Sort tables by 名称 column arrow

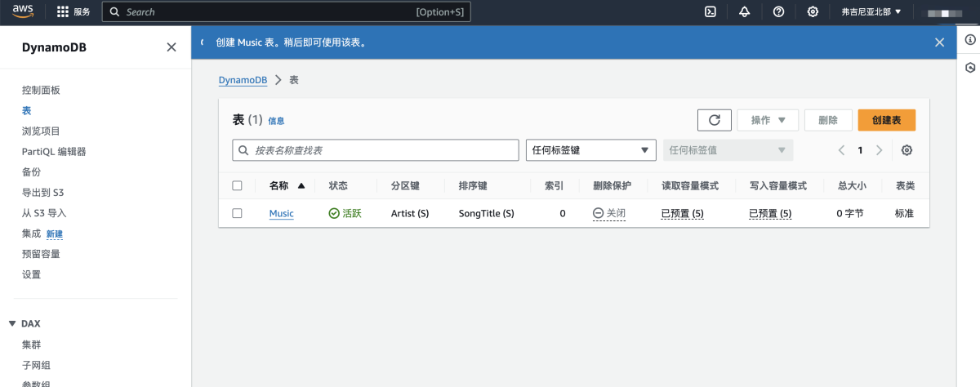coord(301,186)
